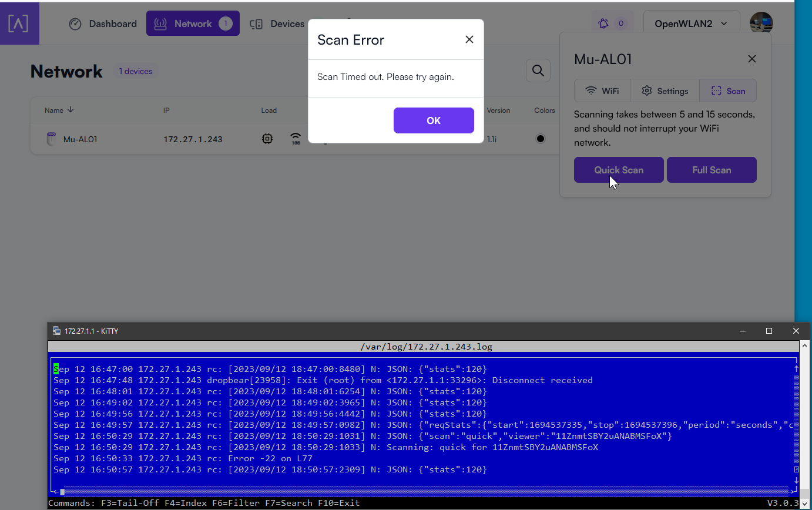812x510 pixels.
Task: Click the search magnifier icon
Action: pos(538,71)
